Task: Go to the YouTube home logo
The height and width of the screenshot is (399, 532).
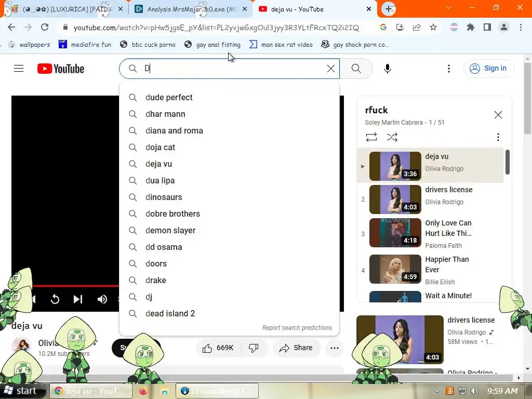Action: point(61,69)
